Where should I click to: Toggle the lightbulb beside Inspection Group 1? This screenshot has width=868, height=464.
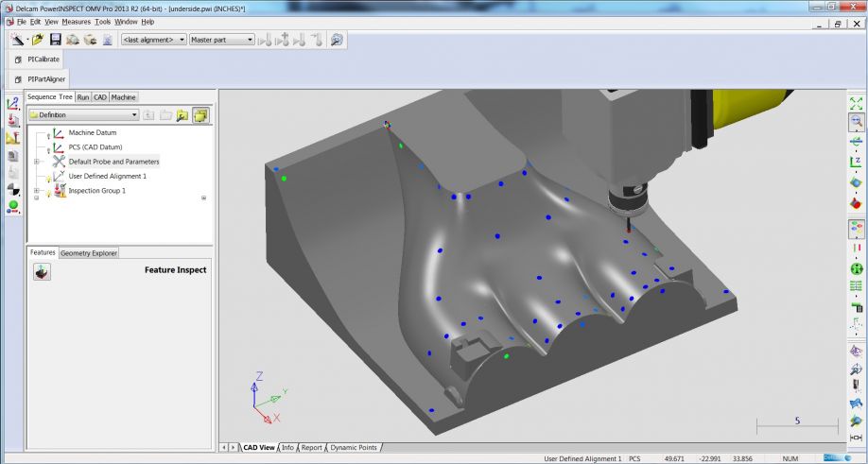pos(49,193)
